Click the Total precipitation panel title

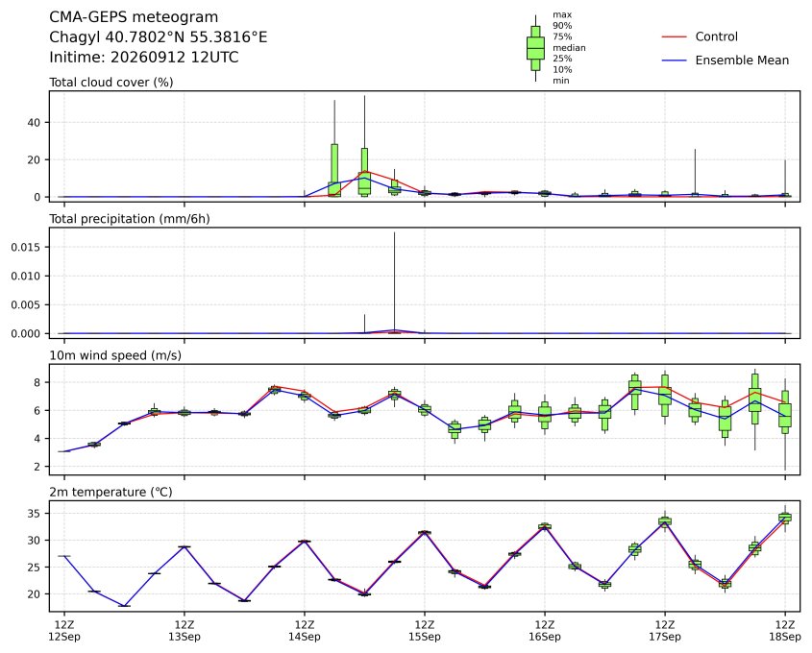(x=130, y=219)
